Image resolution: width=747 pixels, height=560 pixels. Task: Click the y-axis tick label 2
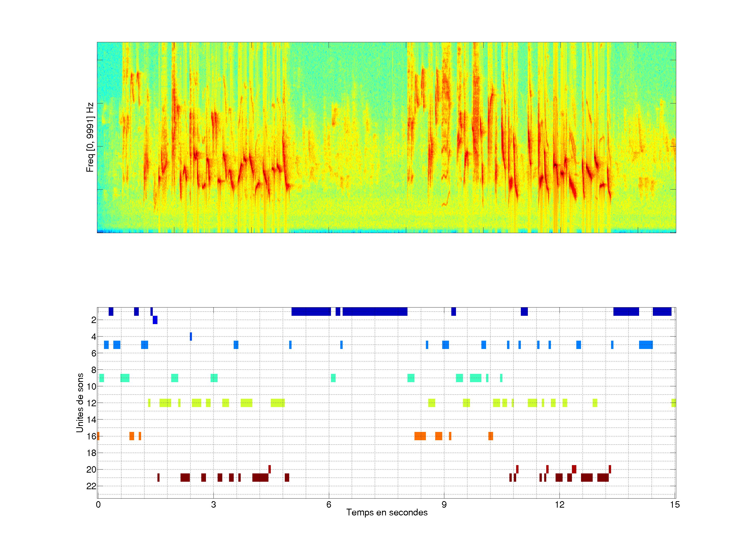(x=94, y=320)
